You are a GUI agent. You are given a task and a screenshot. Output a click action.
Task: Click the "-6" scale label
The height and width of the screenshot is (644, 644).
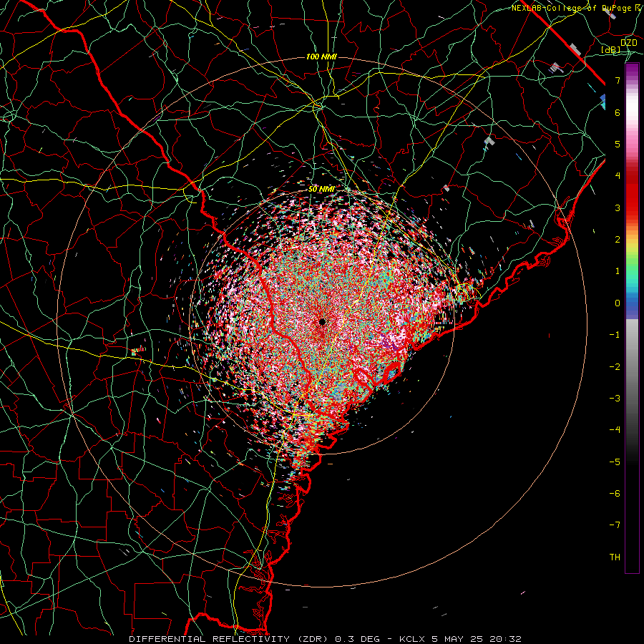click(x=615, y=494)
